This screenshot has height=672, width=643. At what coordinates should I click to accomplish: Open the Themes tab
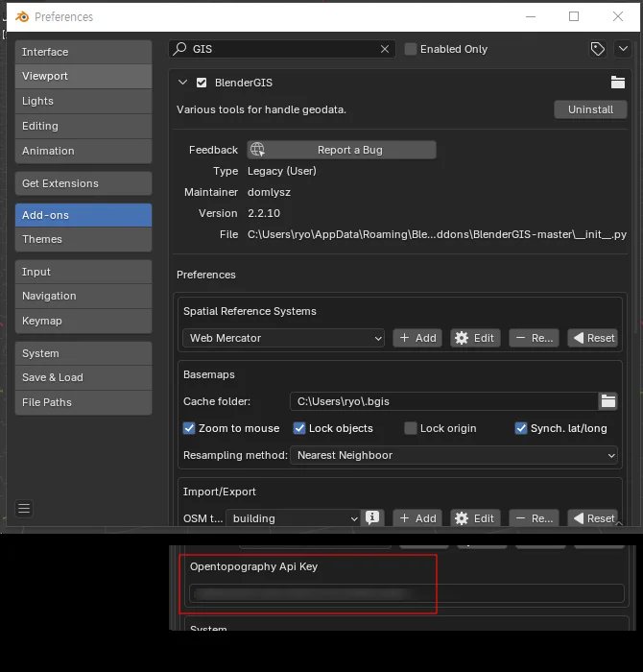(x=83, y=239)
